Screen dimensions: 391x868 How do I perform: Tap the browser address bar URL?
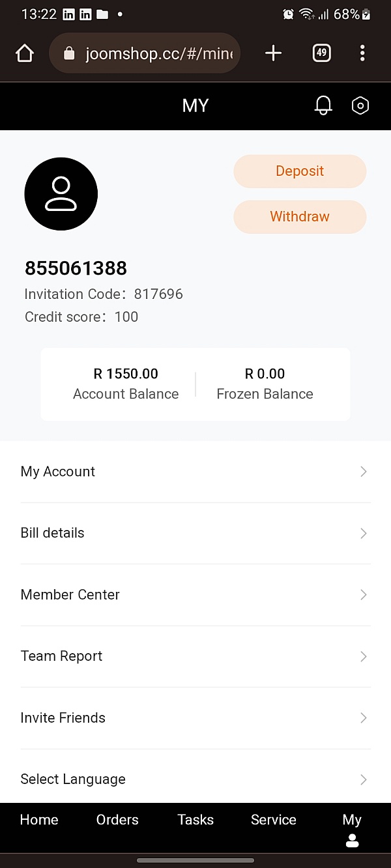(159, 53)
